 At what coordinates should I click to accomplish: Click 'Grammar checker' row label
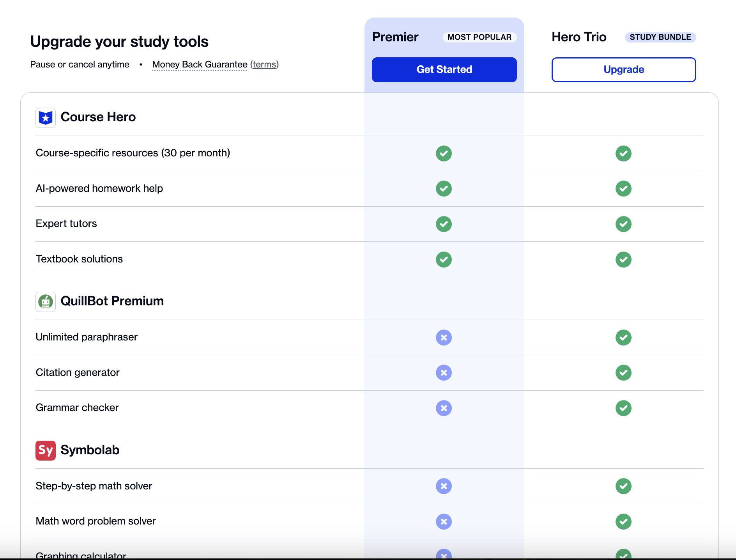[x=77, y=408]
